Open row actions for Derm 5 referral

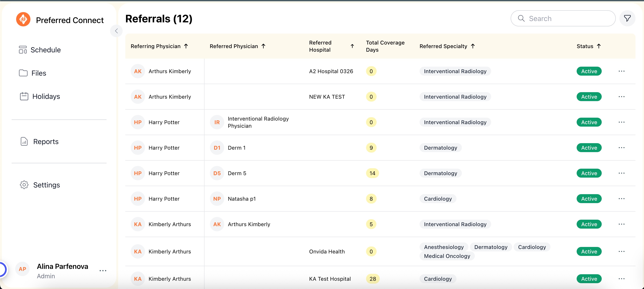click(x=621, y=173)
